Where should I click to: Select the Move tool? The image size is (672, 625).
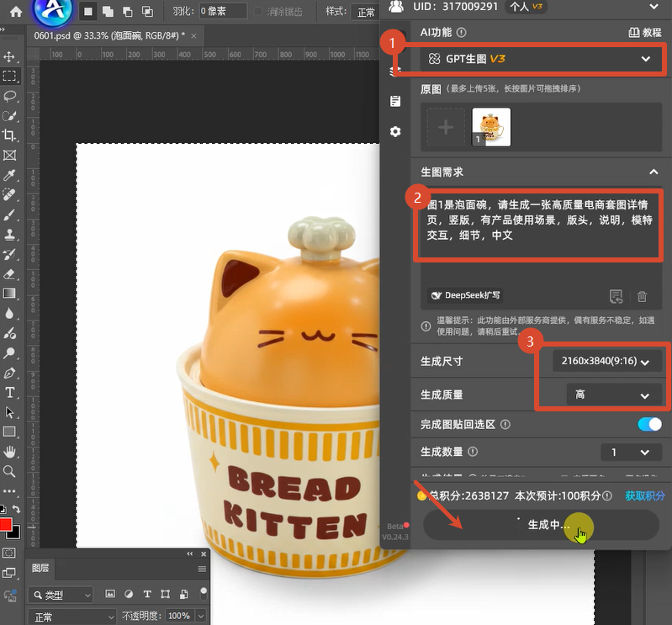point(9,56)
